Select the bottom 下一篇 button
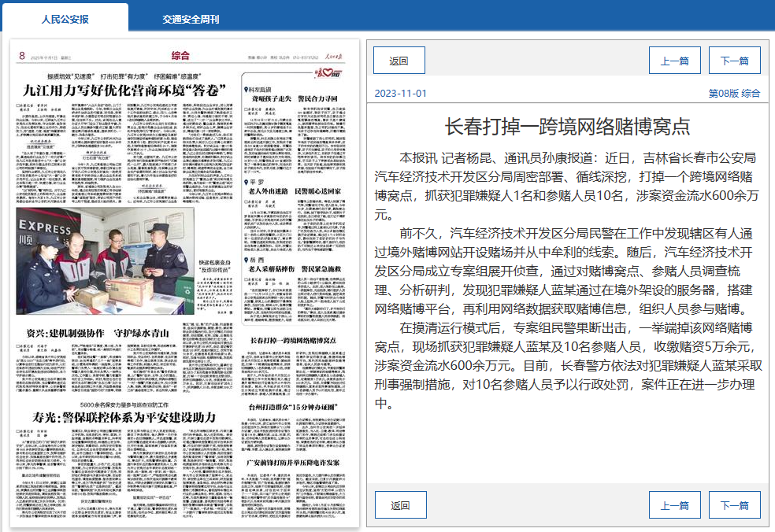This screenshot has height=532, width=775. click(735, 504)
